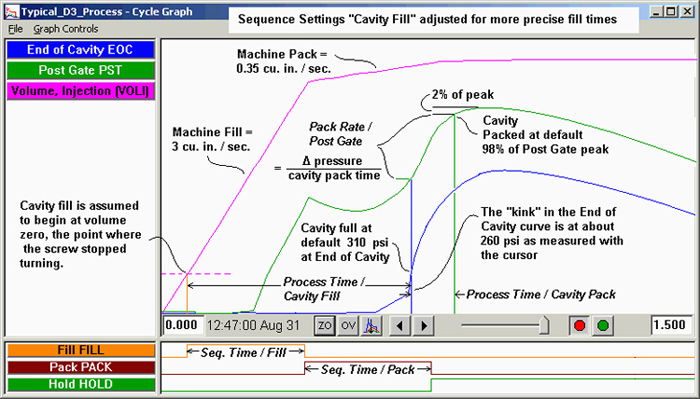
Task: Click the cycle history slider thumb
Action: [544, 325]
